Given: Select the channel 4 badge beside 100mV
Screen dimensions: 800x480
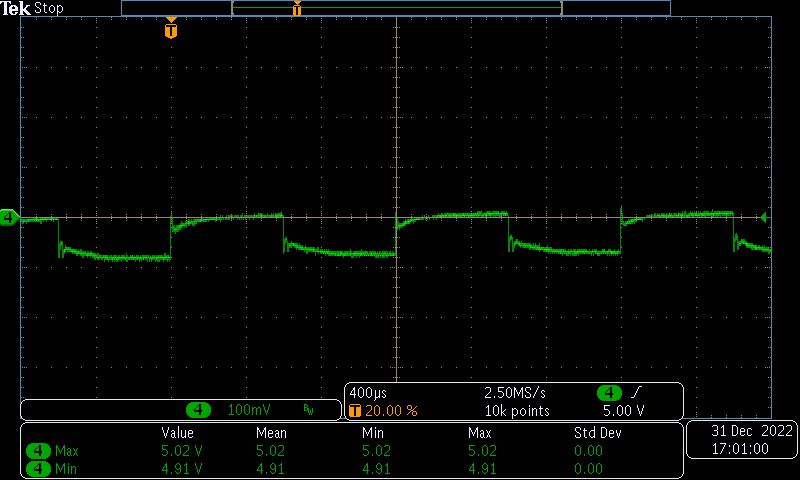Looking at the screenshot, I should [x=200, y=410].
